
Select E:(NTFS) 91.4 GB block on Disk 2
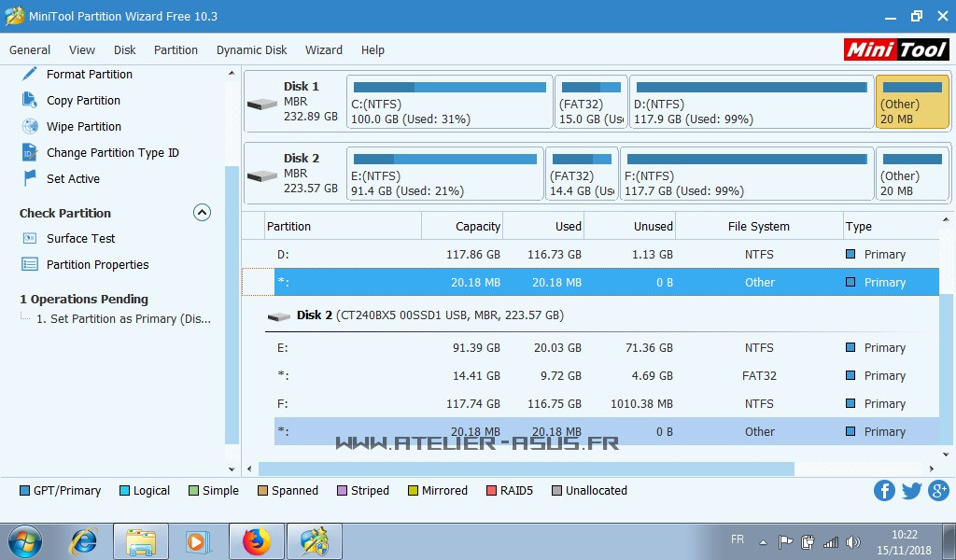pyautogui.click(x=445, y=174)
